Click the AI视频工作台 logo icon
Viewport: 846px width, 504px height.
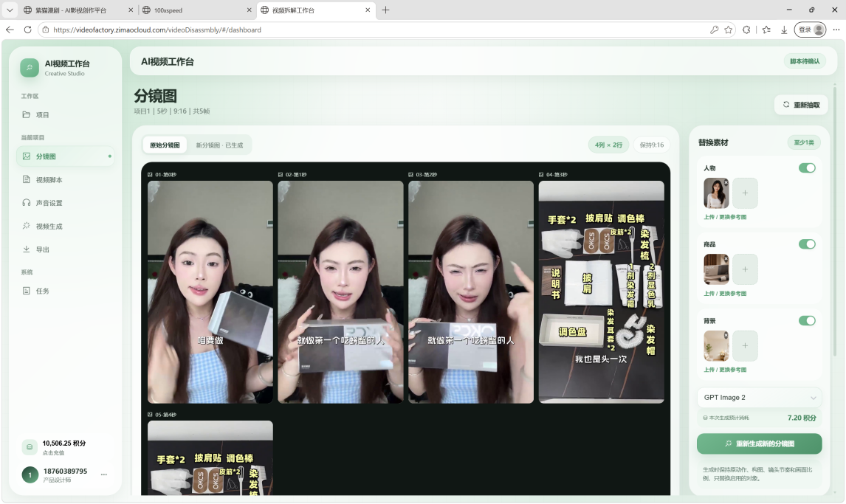(30, 68)
